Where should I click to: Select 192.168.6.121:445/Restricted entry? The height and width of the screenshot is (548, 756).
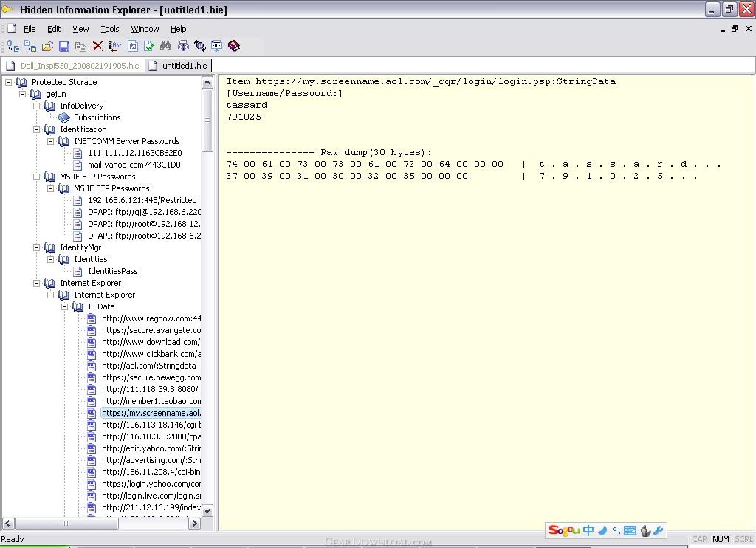pyautogui.click(x=142, y=200)
